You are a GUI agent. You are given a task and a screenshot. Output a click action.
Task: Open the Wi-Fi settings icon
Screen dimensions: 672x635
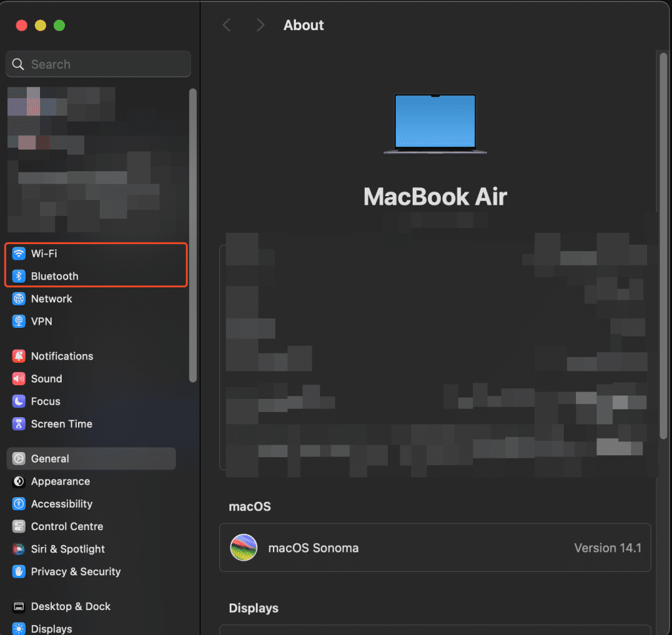click(x=19, y=254)
